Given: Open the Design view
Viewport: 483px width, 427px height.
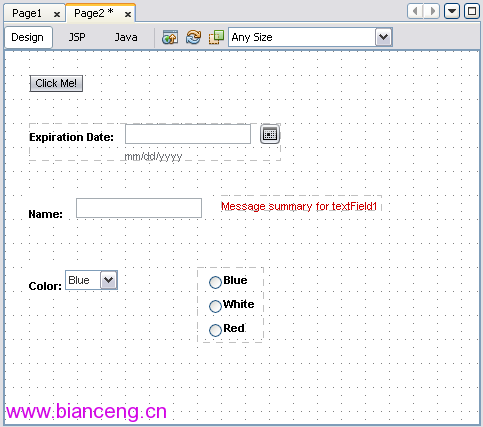Looking at the screenshot, I should 28,37.
